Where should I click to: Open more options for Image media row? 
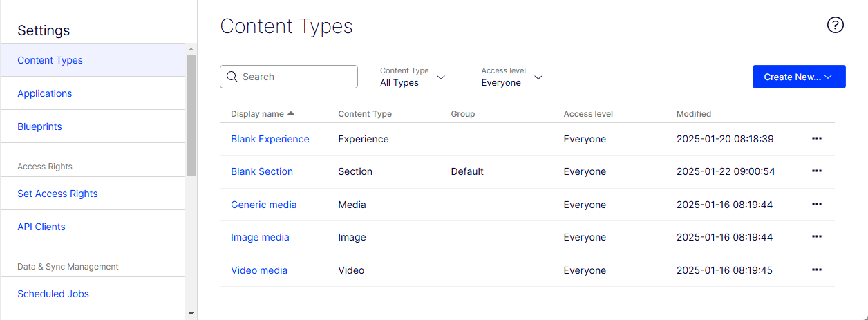[x=817, y=236]
